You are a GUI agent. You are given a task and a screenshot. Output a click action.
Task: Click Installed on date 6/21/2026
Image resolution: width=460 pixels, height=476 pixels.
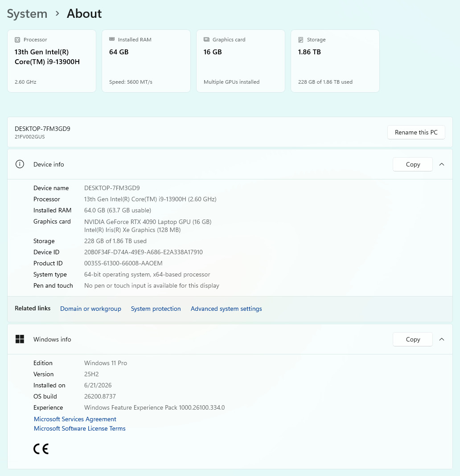point(98,385)
